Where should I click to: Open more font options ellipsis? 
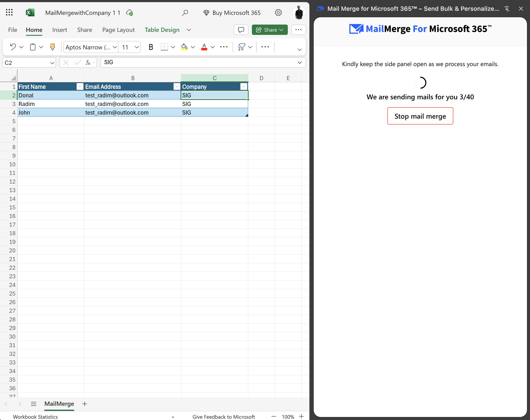click(224, 47)
